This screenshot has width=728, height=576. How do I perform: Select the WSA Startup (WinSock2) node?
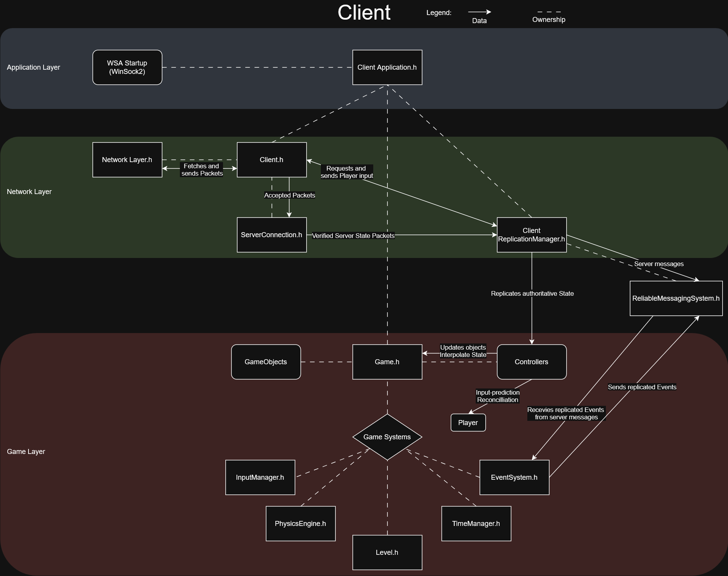127,67
